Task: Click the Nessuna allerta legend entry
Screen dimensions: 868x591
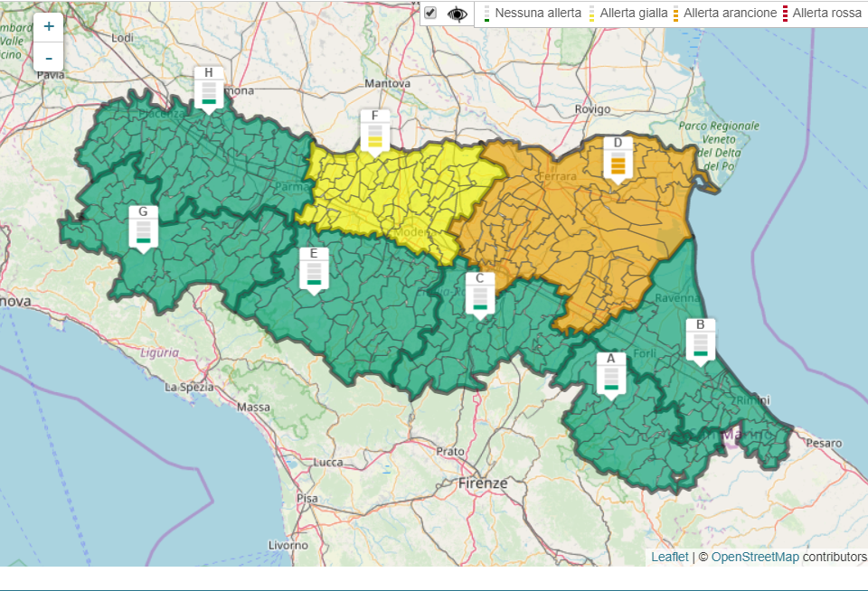Action: tap(537, 13)
